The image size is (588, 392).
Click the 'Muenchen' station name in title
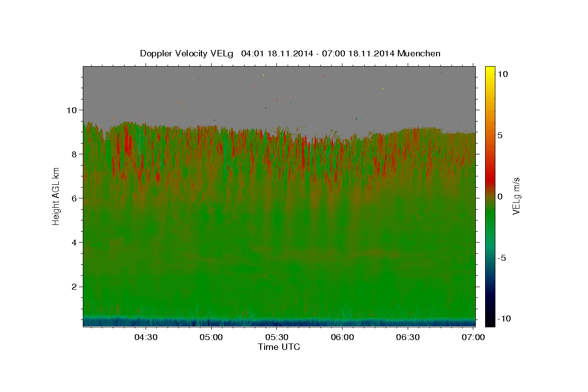[x=419, y=53]
